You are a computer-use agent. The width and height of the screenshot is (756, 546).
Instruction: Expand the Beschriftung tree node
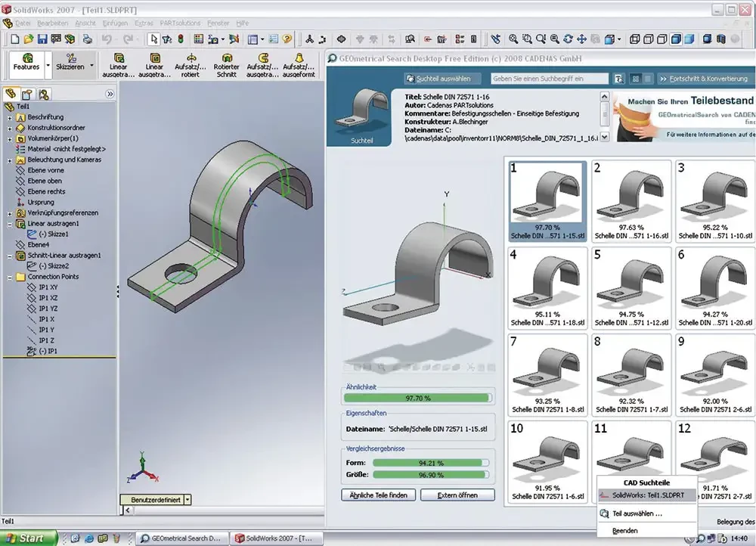(10, 117)
